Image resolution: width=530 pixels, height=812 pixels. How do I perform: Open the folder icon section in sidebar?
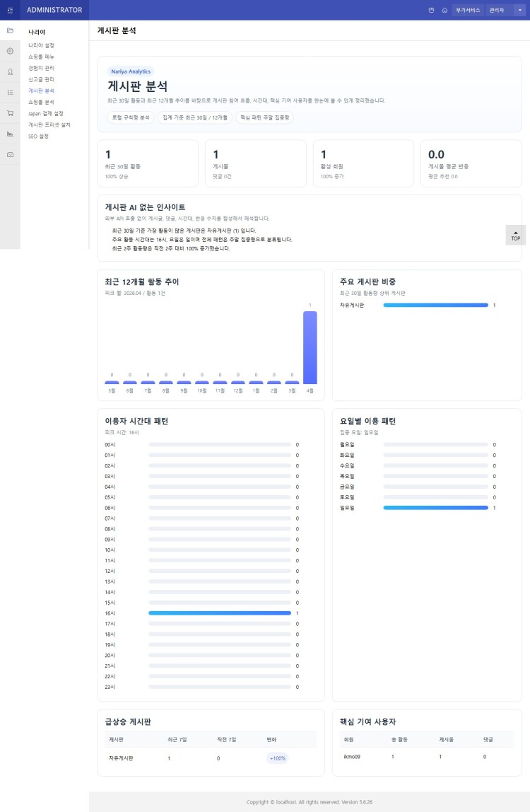click(10, 30)
